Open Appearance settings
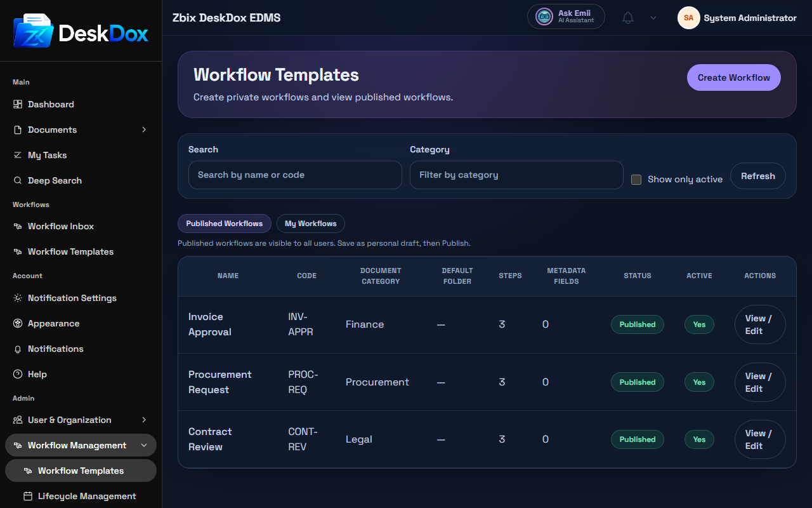 pos(81,323)
